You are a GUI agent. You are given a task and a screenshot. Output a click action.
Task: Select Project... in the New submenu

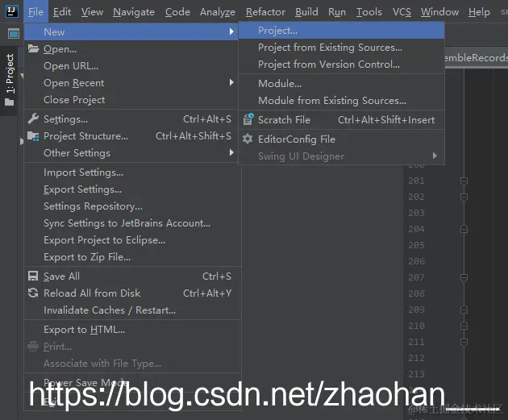point(341,31)
